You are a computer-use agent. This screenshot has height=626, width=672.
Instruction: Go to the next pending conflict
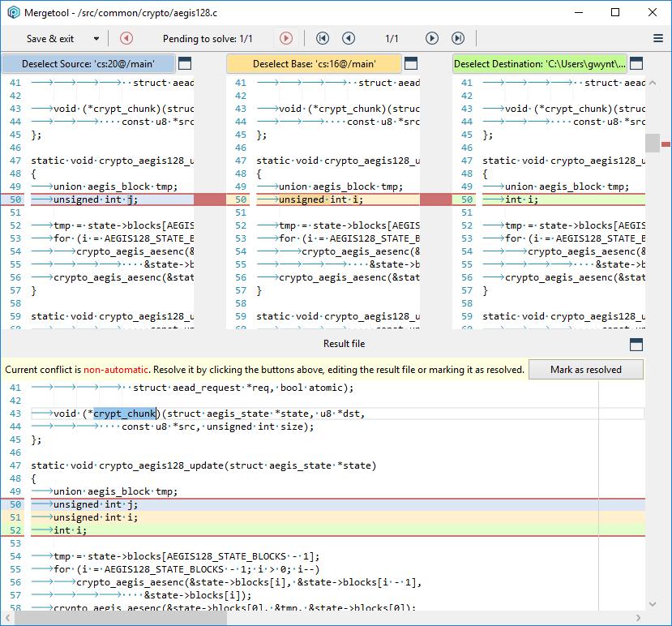[285, 38]
